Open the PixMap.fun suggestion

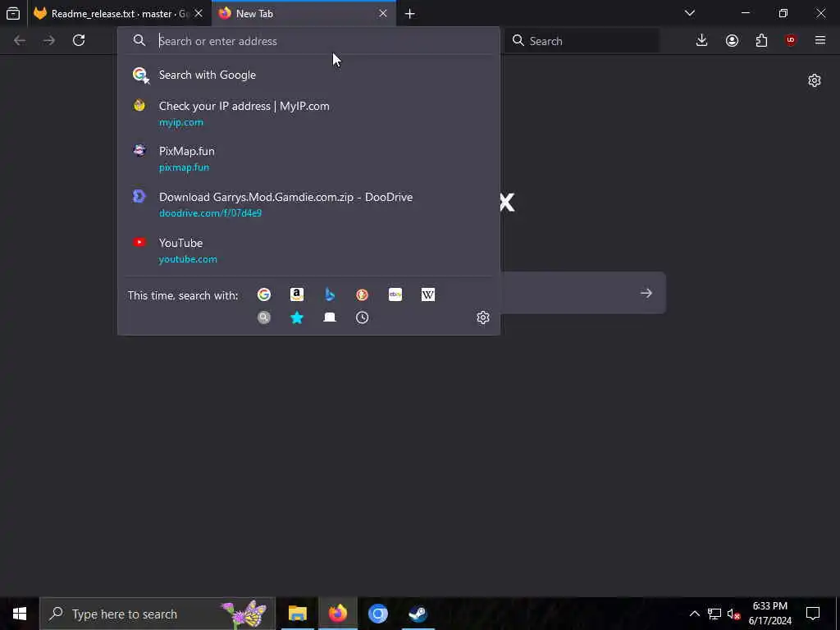point(308,158)
